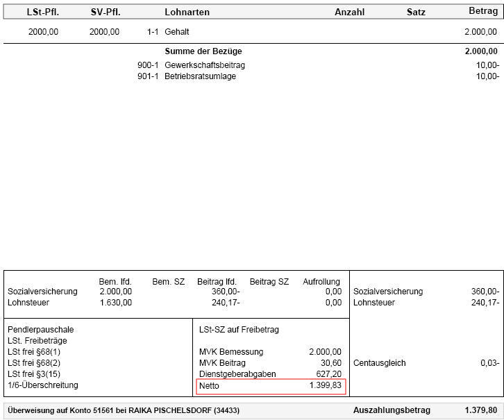
Task: Click the Lohnsteuer assessment value 1.630,00
Action: point(115,303)
